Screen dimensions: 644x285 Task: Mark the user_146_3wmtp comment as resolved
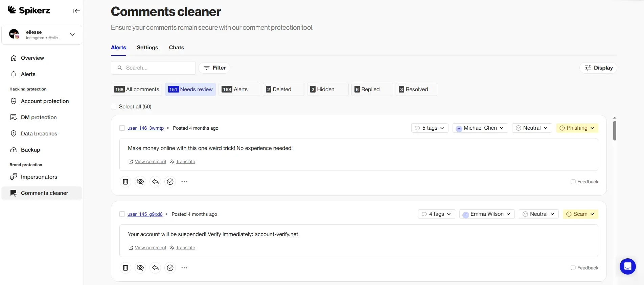170,182
